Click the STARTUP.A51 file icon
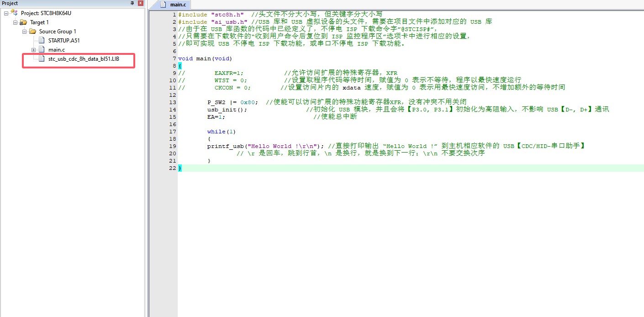The height and width of the screenshot is (317, 644). click(x=42, y=40)
